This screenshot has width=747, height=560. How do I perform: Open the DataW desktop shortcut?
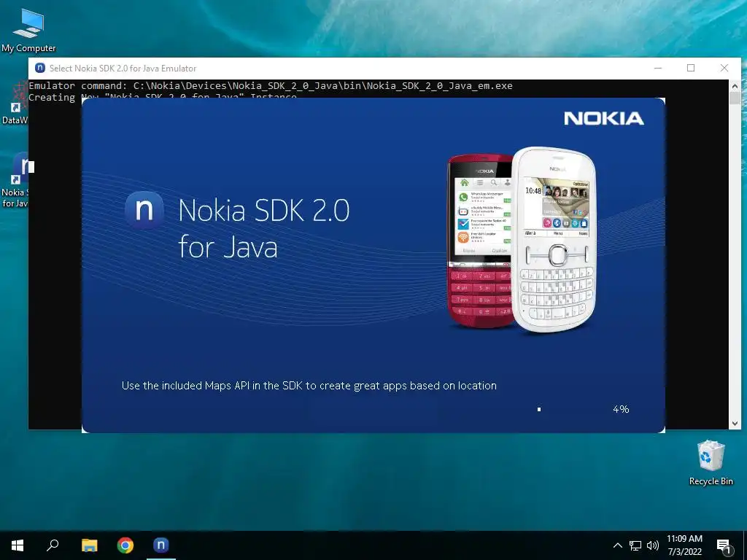(15, 102)
